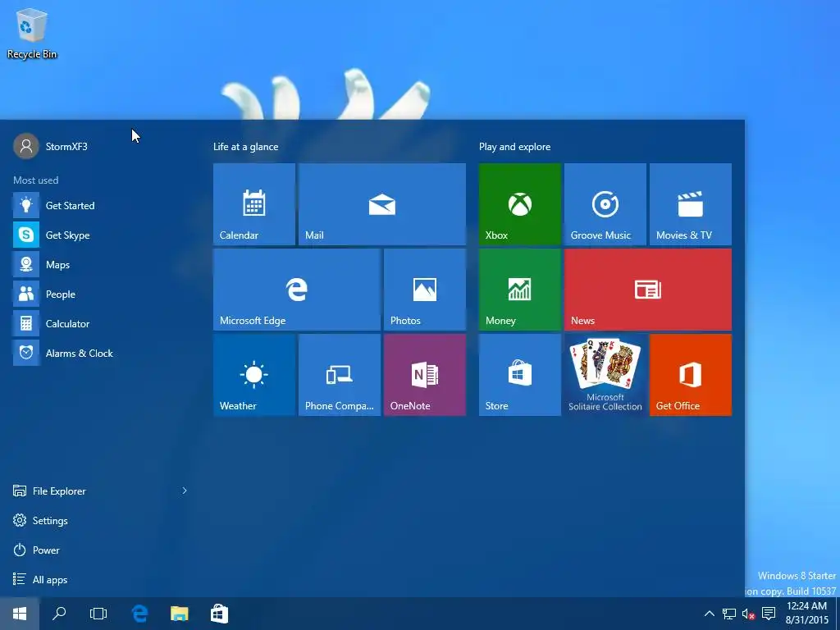840x630 pixels.
Task: Open Get Skype from Most used
Action: pos(100,235)
